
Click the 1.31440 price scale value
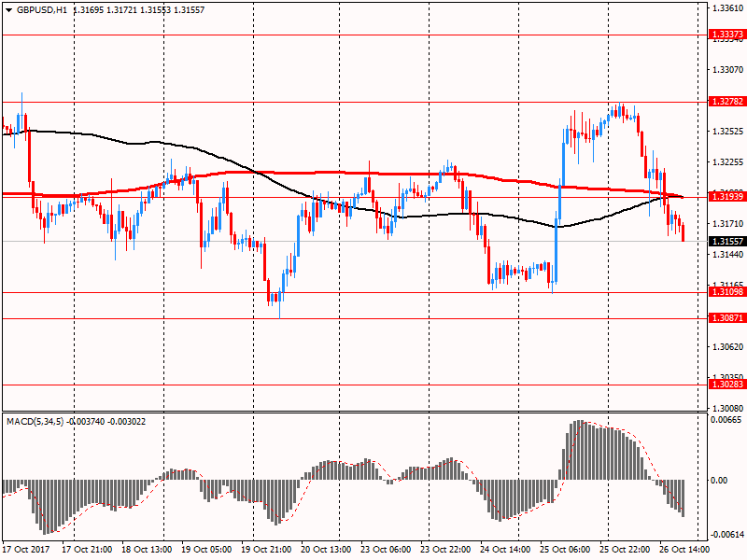point(727,254)
